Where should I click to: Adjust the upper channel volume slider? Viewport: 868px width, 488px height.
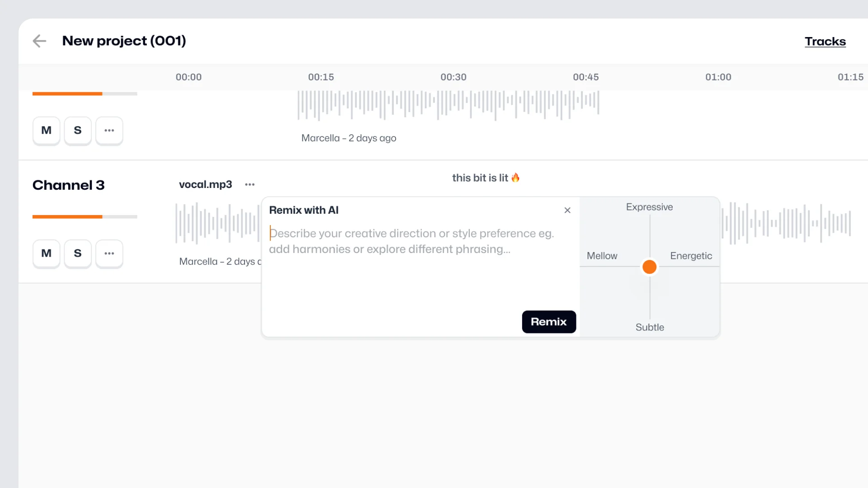coord(102,94)
